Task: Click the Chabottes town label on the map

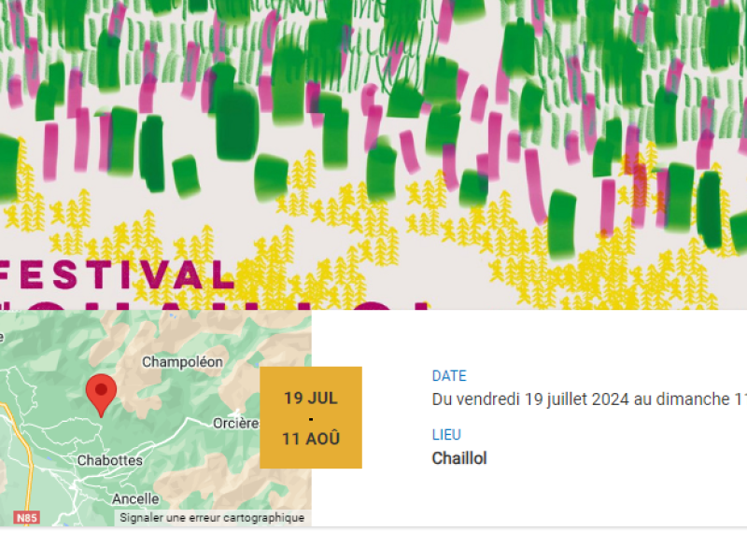Action: [x=109, y=460]
